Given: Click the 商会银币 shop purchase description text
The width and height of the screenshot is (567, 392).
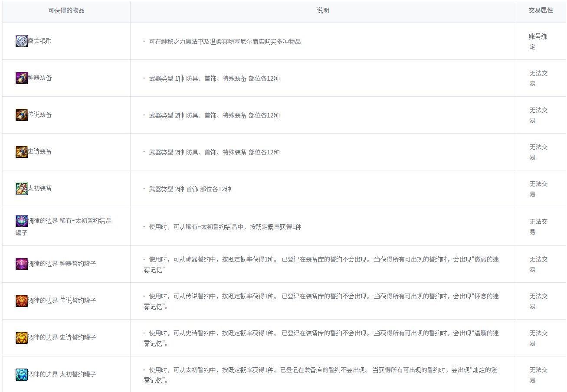Looking at the screenshot, I should click(x=225, y=42).
